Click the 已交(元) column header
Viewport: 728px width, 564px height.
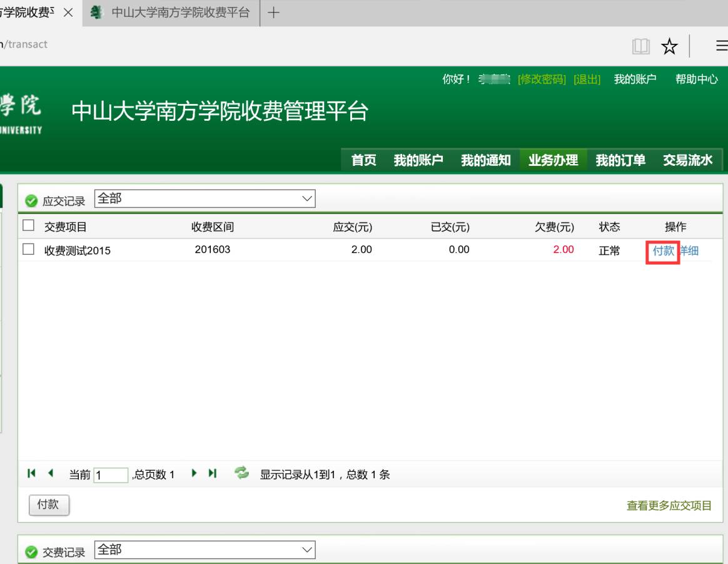point(450,227)
